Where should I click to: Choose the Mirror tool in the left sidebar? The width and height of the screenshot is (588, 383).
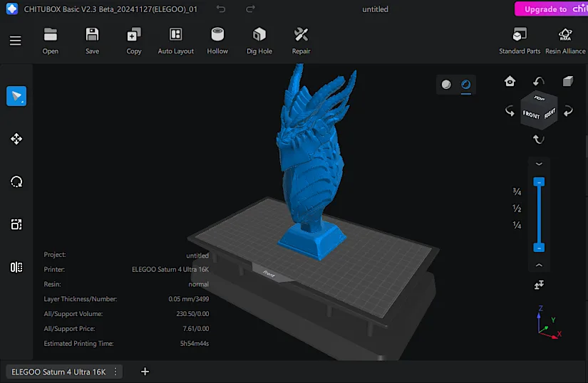[x=16, y=267]
